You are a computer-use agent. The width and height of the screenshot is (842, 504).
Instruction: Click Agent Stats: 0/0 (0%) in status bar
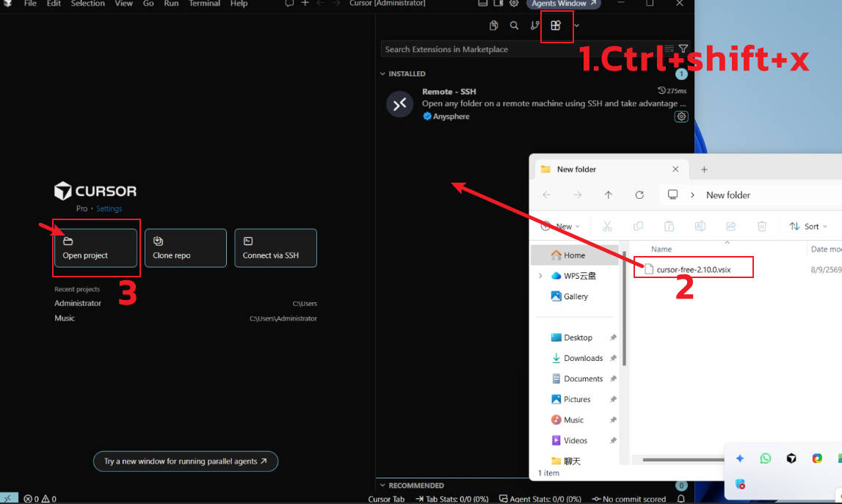[x=540, y=499]
